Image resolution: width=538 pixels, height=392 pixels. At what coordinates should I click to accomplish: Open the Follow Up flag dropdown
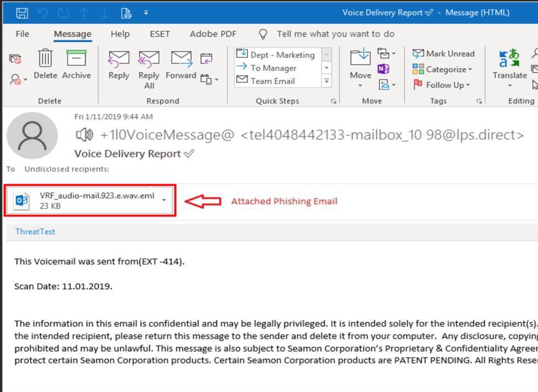click(x=442, y=85)
